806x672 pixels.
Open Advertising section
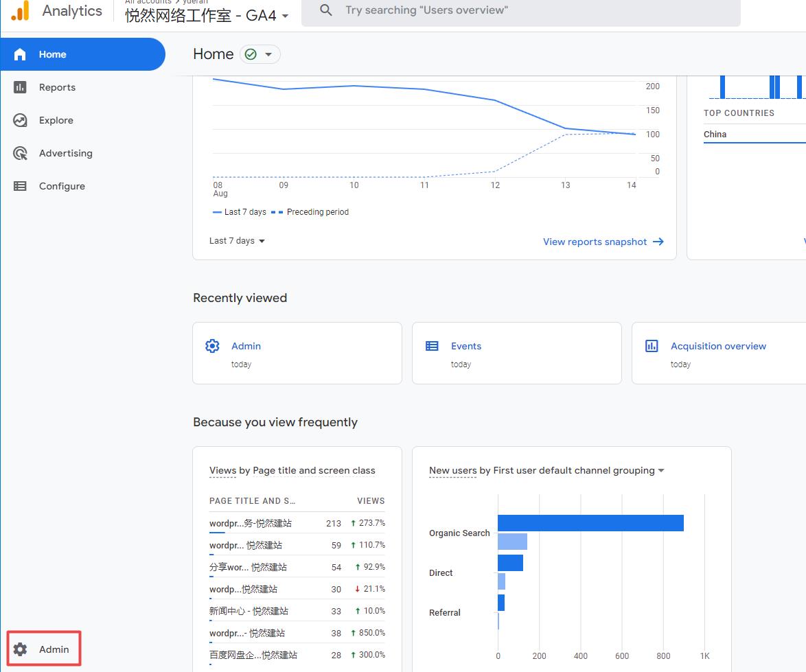pos(66,153)
